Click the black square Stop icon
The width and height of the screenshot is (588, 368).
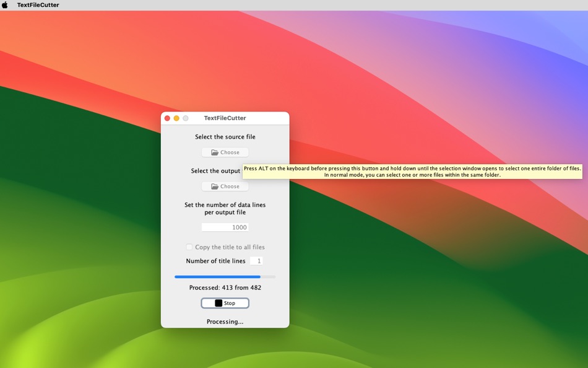218,303
